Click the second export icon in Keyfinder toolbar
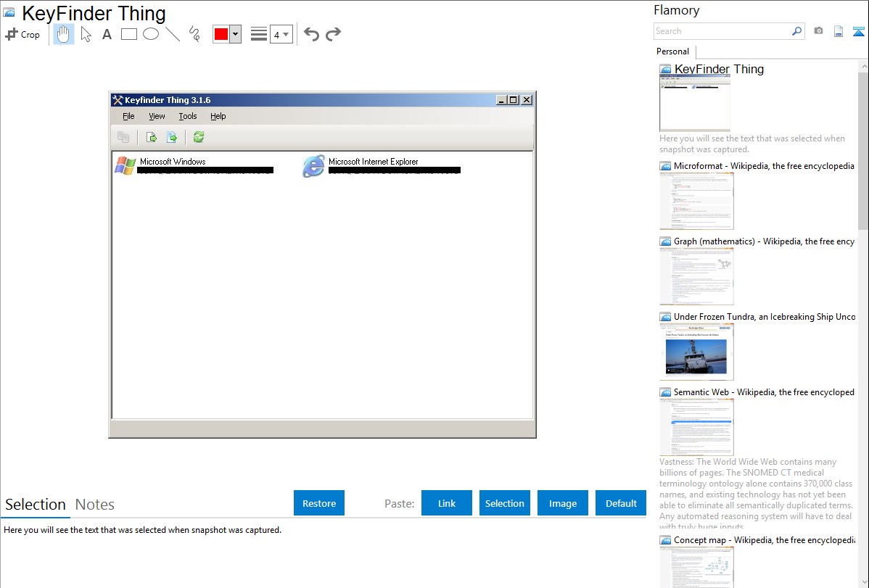Screen dimensions: 869x588 pyautogui.click(x=172, y=137)
